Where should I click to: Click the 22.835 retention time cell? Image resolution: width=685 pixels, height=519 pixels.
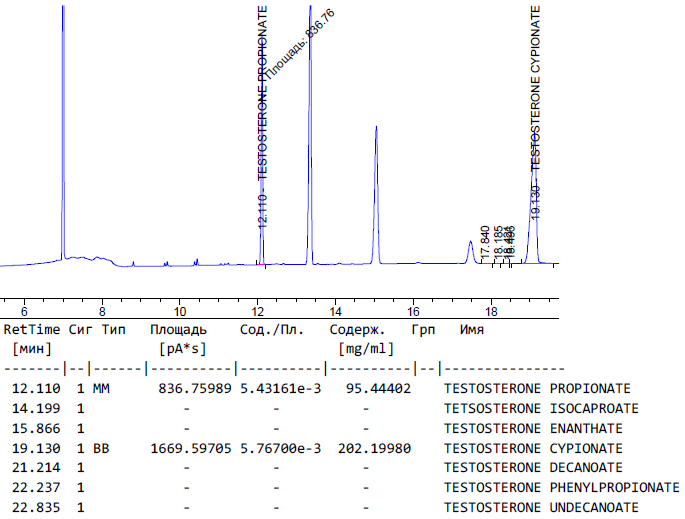coord(35,508)
